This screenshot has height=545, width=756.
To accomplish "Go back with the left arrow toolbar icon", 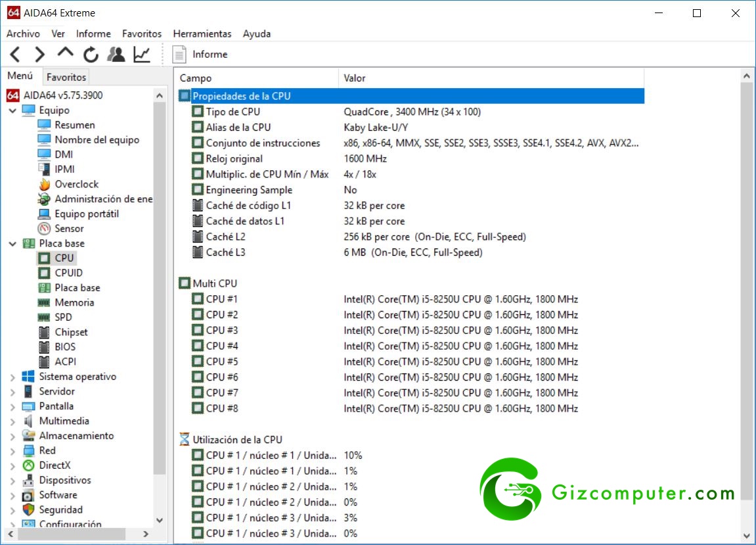I will tap(15, 55).
